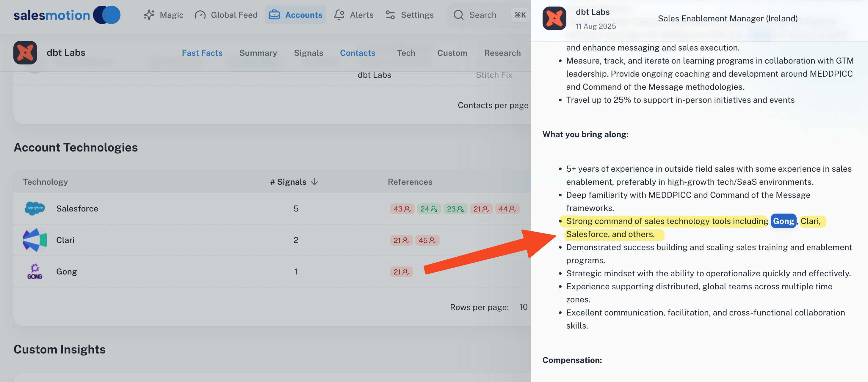
Task: Open Contacts per page selector
Action: [x=493, y=105]
